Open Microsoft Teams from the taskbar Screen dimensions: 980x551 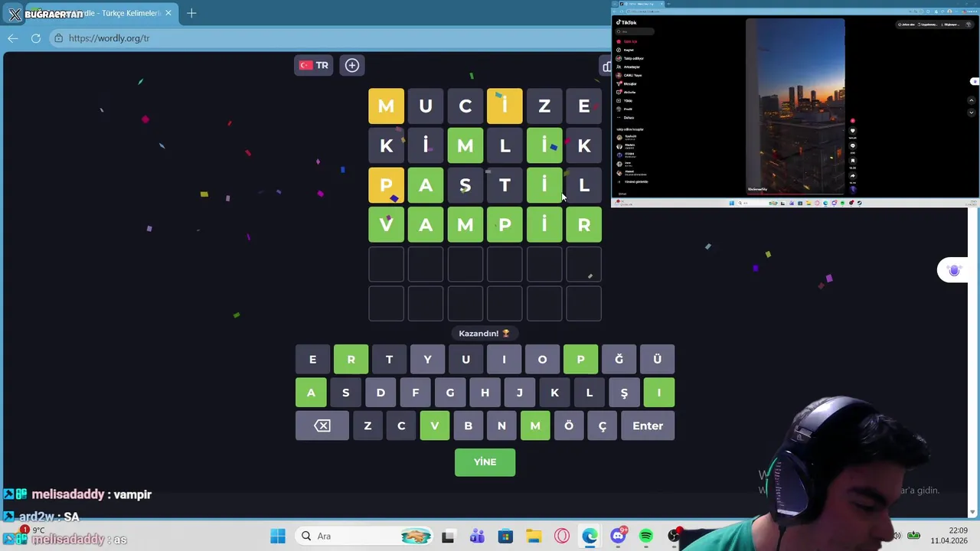(477, 536)
